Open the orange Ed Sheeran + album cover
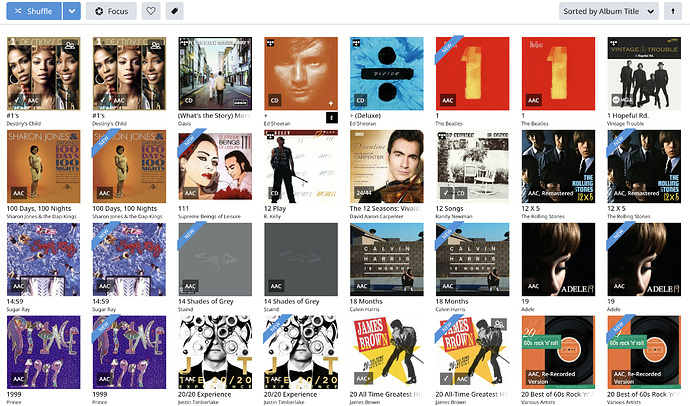This screenshot has width=690, height=406. pyautogui.click(x=301, y=73)
